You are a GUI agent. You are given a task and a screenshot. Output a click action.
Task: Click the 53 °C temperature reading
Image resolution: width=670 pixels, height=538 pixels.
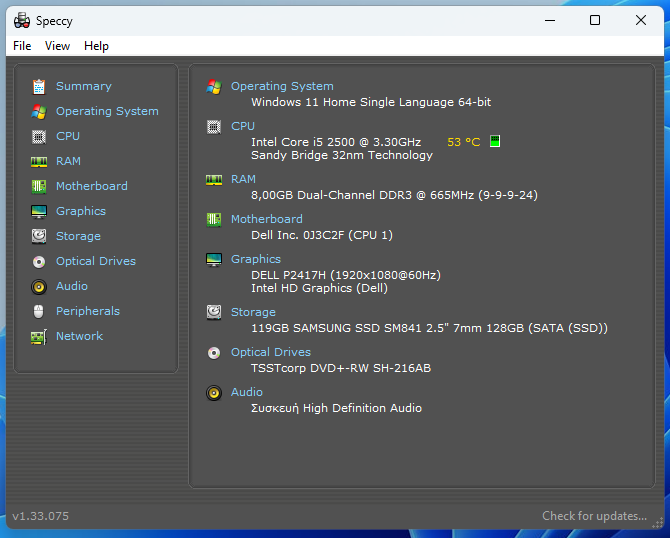point(464,142)
